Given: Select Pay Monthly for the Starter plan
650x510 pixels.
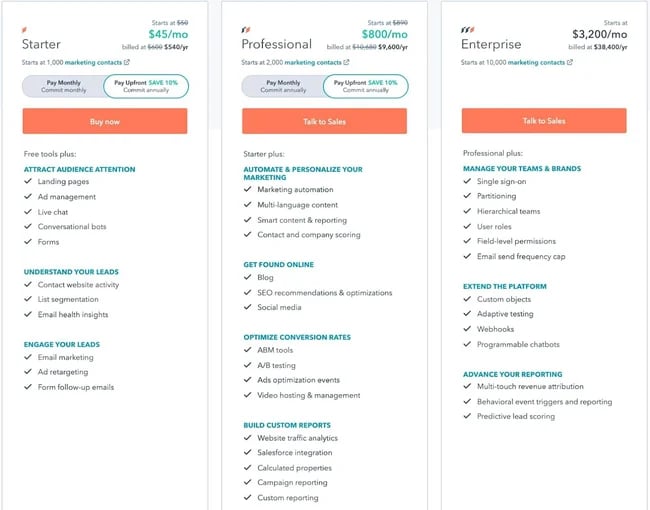Looking at the screenshot, I should click(x=62, y=87).
